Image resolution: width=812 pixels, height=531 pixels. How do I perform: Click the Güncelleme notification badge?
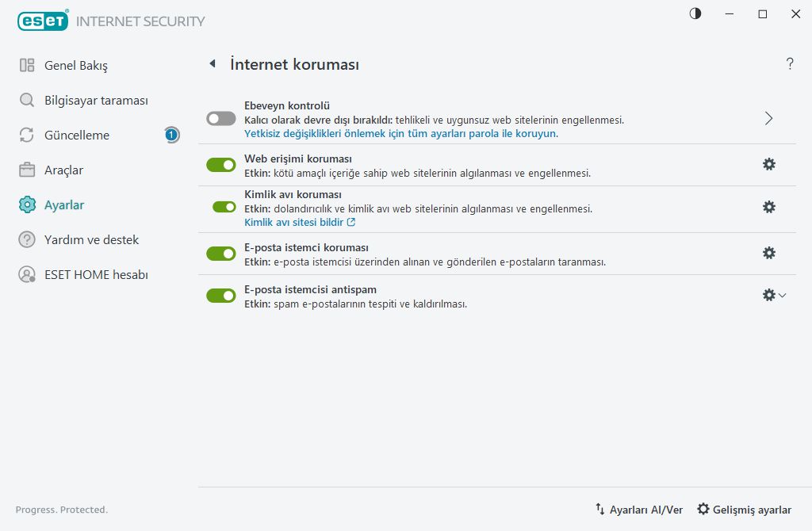coord(171,135)
